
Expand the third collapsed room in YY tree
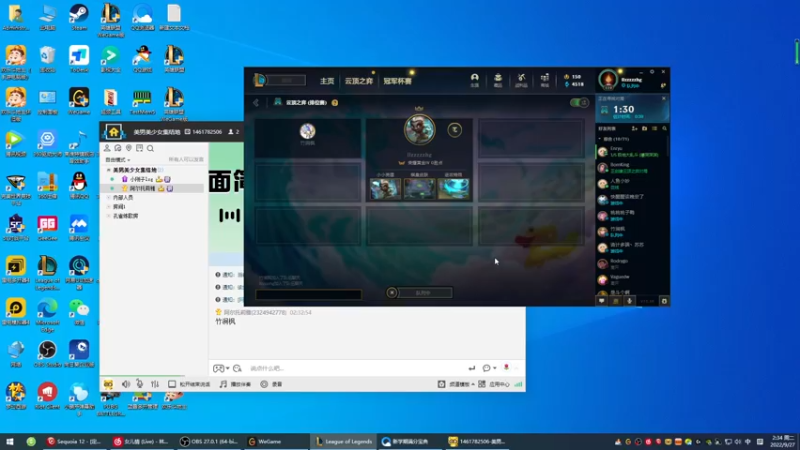[109, 207]
